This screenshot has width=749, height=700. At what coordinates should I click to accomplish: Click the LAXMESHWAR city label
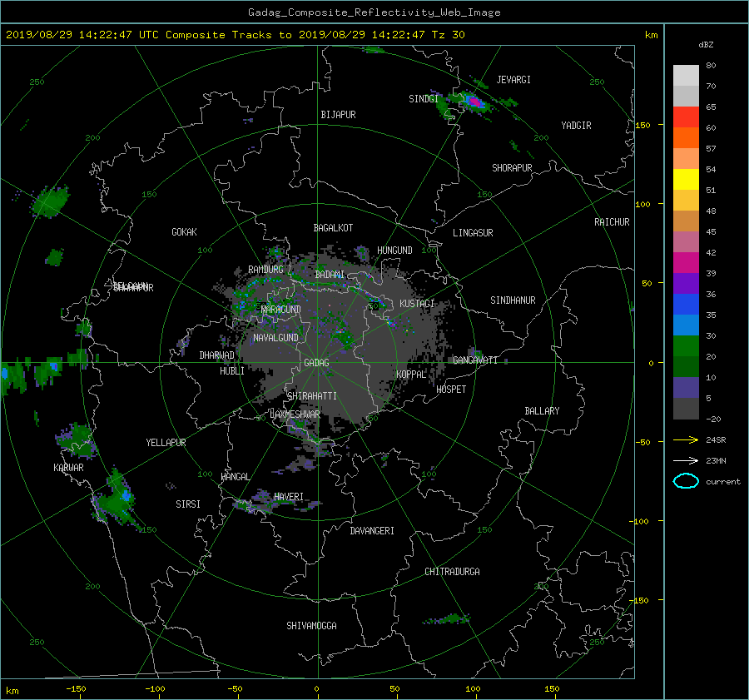click(x=295, y=415)
